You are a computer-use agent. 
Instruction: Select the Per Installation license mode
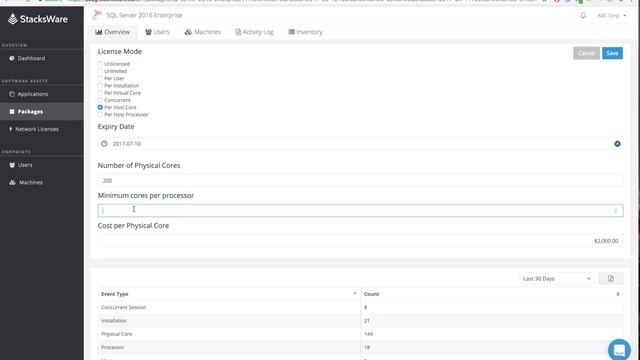tap(100, 86)
